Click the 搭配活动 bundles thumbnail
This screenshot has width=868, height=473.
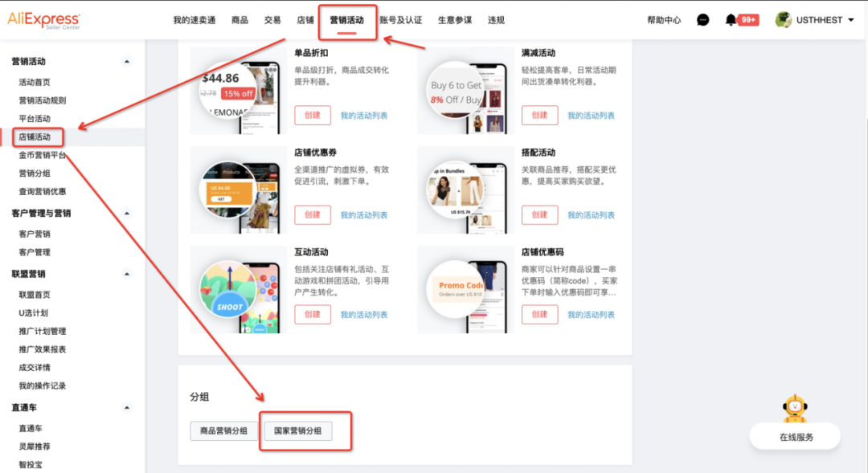465,190
